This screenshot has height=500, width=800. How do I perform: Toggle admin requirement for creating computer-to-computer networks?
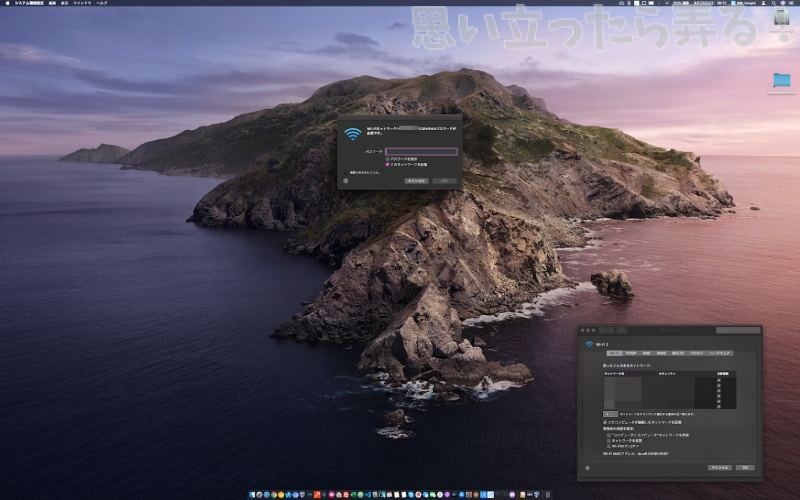[x=609, y=435]
